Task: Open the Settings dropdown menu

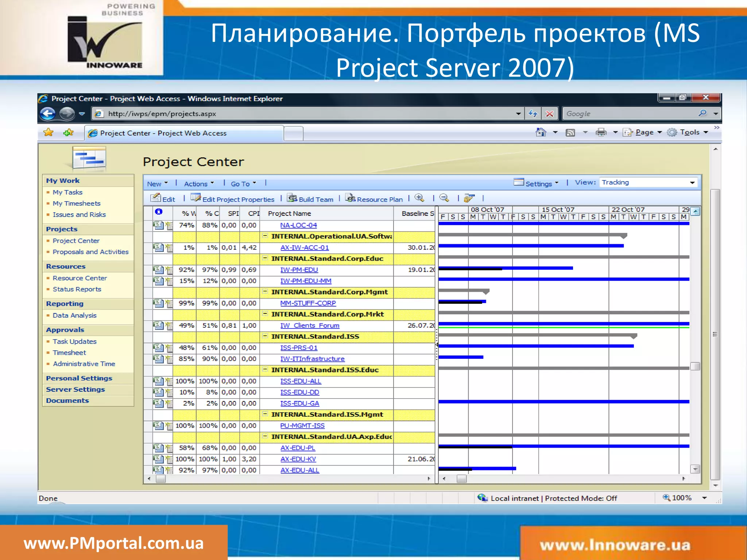Action: point(536,183)
